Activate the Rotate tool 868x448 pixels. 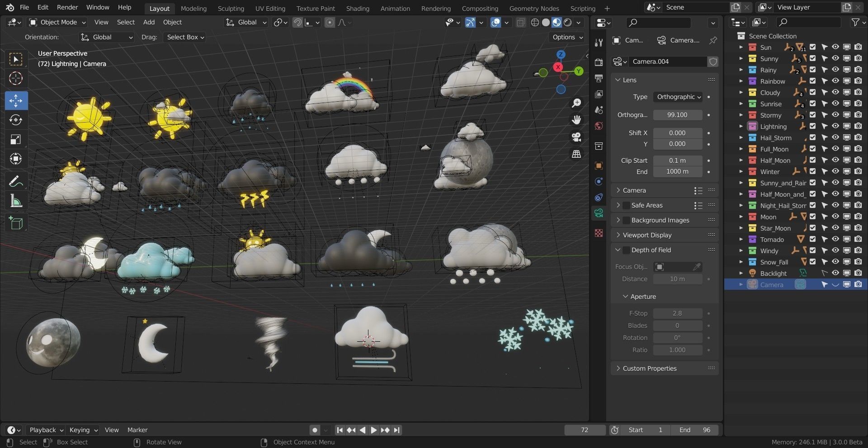16,120
